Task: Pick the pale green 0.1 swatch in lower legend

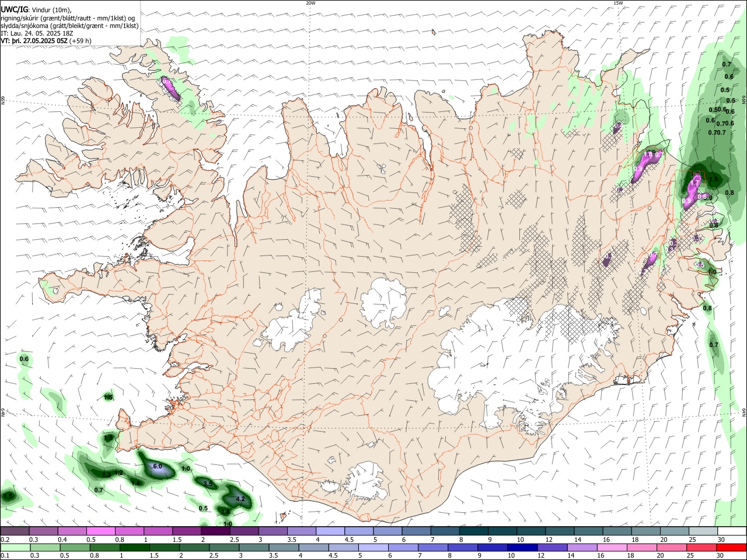Action: coord(15,547)
